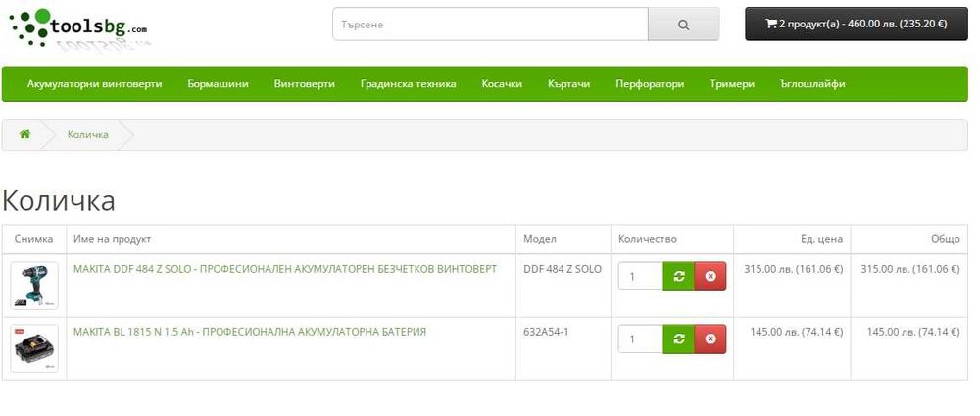Remove DDF 484 Z SOLO from cart
The height and width of the screenshot is (416, 980).
pyautogui.click(x=710, y=276)
